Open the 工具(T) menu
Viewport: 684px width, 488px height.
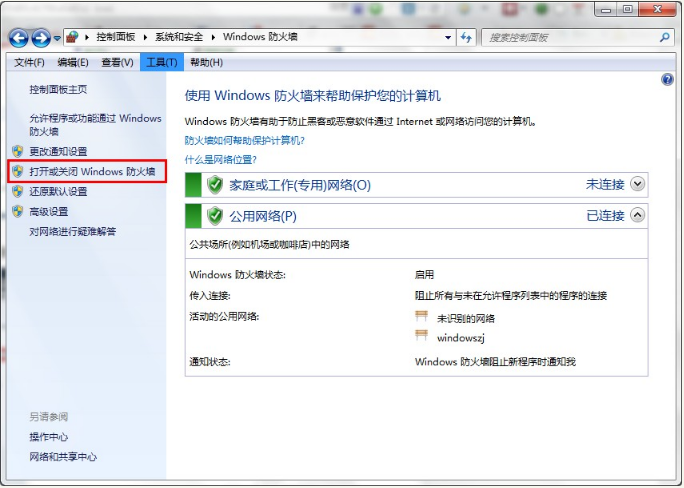[x=162, y=63]
